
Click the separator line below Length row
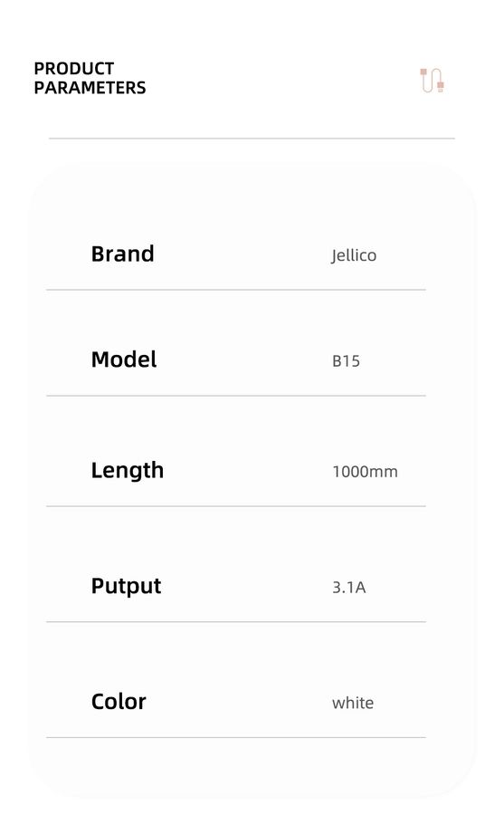(x=236, y=506)
